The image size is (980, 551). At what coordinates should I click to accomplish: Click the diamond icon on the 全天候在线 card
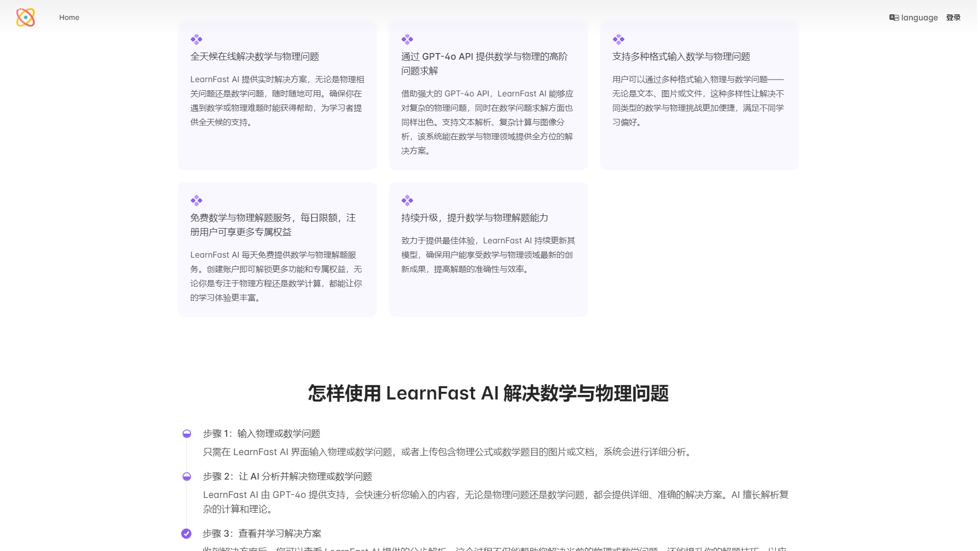pos(196,39)
